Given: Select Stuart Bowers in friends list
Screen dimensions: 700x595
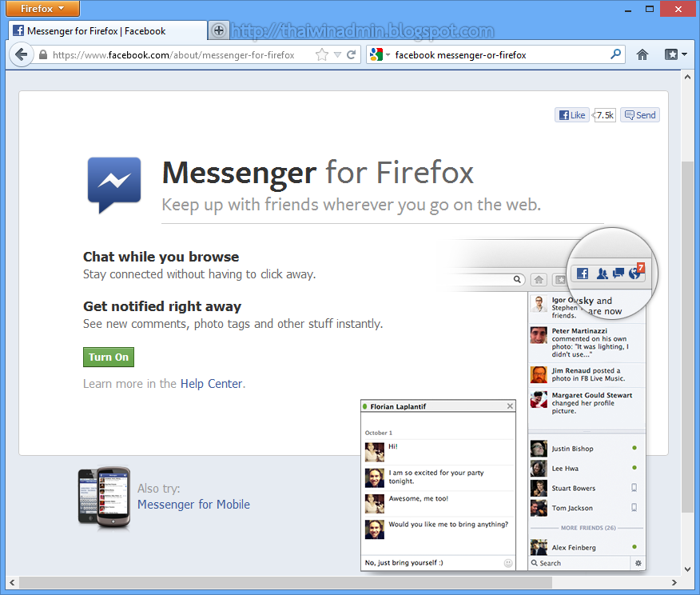Looking at the screenshot, I should 587,489.
